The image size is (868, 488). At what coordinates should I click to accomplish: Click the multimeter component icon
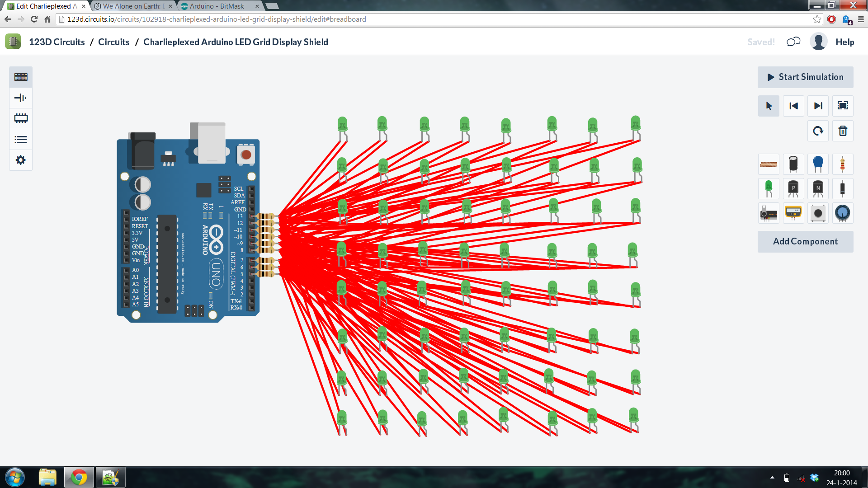pyautogui.click(x=794, y=213)
